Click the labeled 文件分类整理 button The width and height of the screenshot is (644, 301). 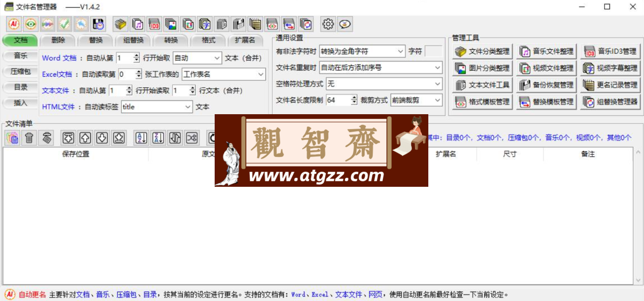482,51
